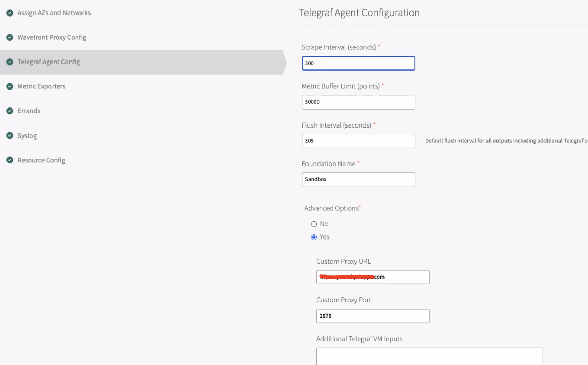Image resolution: width=588 pixels, height=365 pixels.
Task: Click into the Metric Buffer Limit field
Action: [x=358, y=102]
